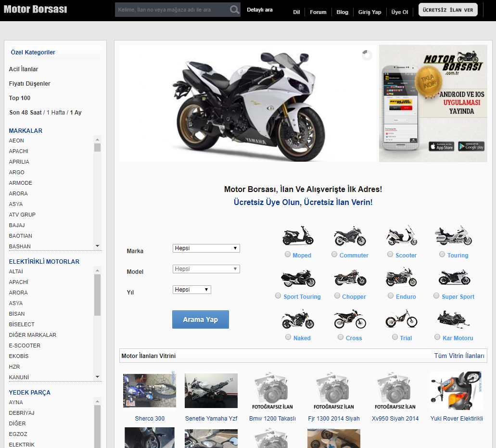Open Giriş Yap login page

[x=370, y=12]
